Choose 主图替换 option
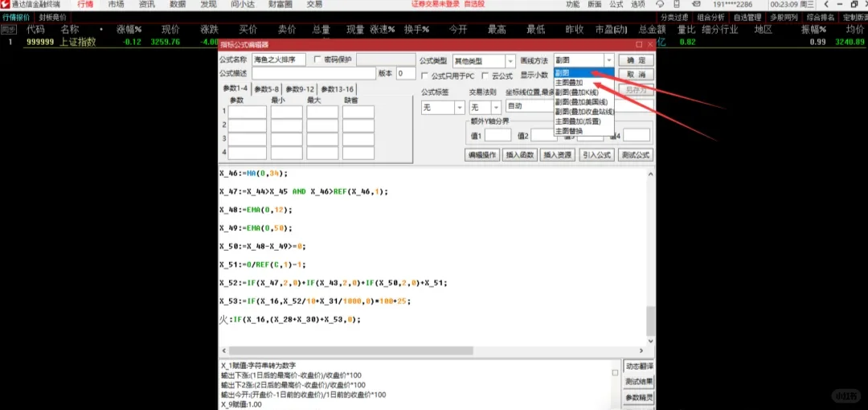 [x=583, y=131]
